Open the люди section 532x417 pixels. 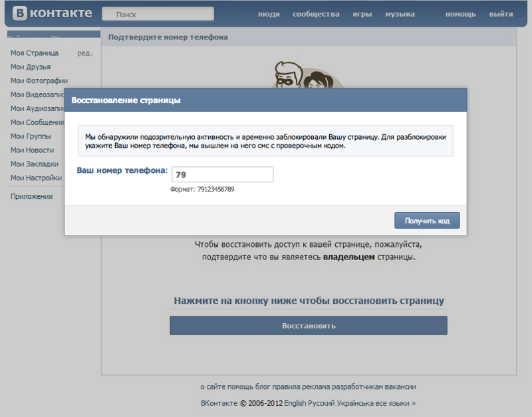(269, 14)
